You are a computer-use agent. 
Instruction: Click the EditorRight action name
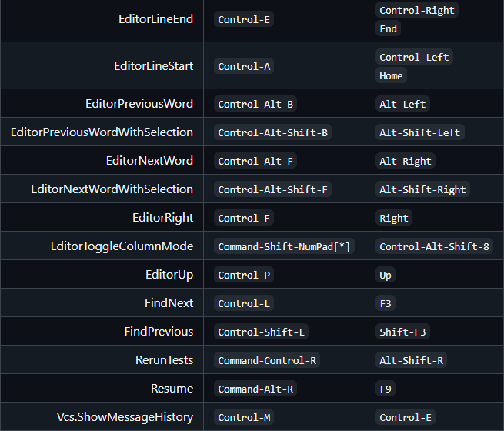[x=162, y=218]
